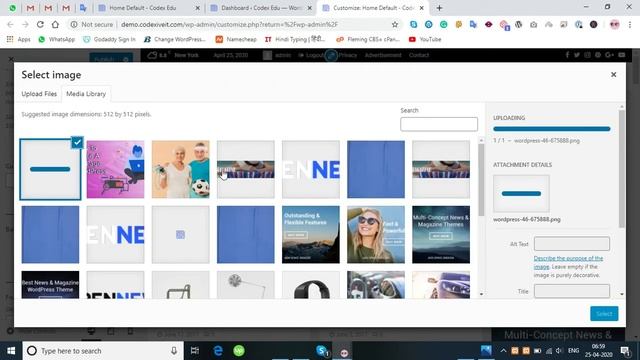This screenshot has height=360, width=640.
Task: Click the microphone icon in taskbar search
Action: 174,351
